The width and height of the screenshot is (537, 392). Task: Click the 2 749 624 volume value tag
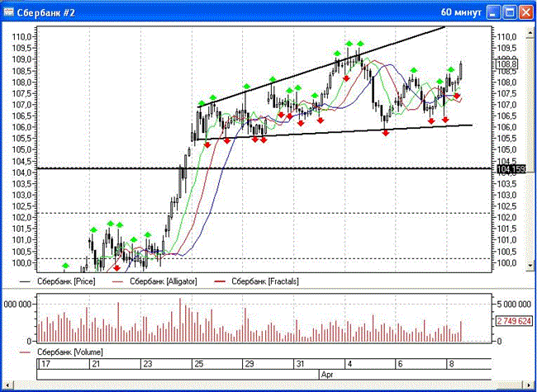coord(514,321)
